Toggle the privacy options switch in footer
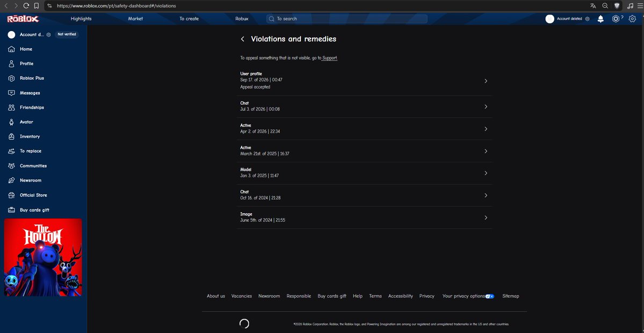The image size is (644, 333). (489, 296)
